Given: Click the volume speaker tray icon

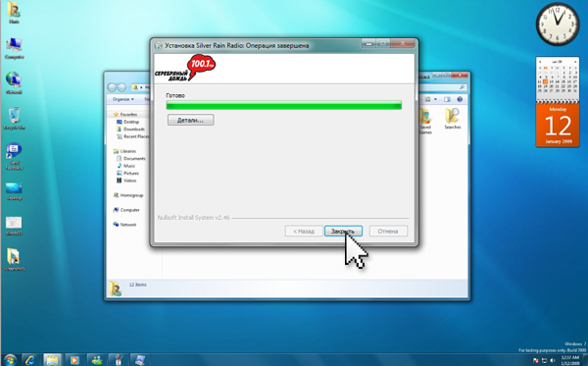Looking at the screenshot, I should coord(553,360).
